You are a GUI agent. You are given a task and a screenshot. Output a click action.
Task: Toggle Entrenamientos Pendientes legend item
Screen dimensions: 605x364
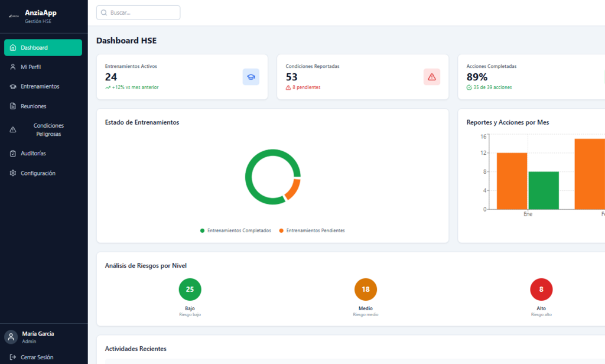pyautogui.click(x=312, y=230)
